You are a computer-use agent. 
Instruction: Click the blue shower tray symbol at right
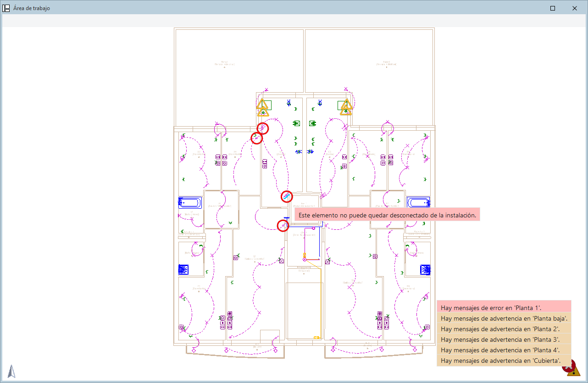pyautogui.click(x=425, y=270)
